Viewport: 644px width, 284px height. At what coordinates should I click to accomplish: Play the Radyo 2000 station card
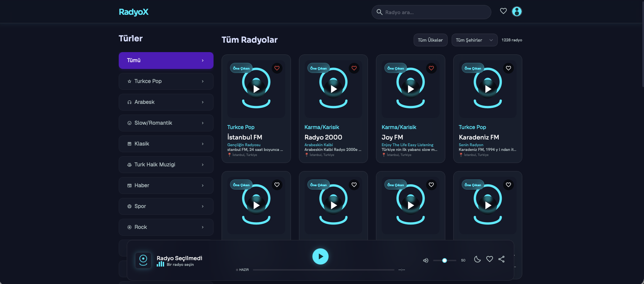click(334, 89)
